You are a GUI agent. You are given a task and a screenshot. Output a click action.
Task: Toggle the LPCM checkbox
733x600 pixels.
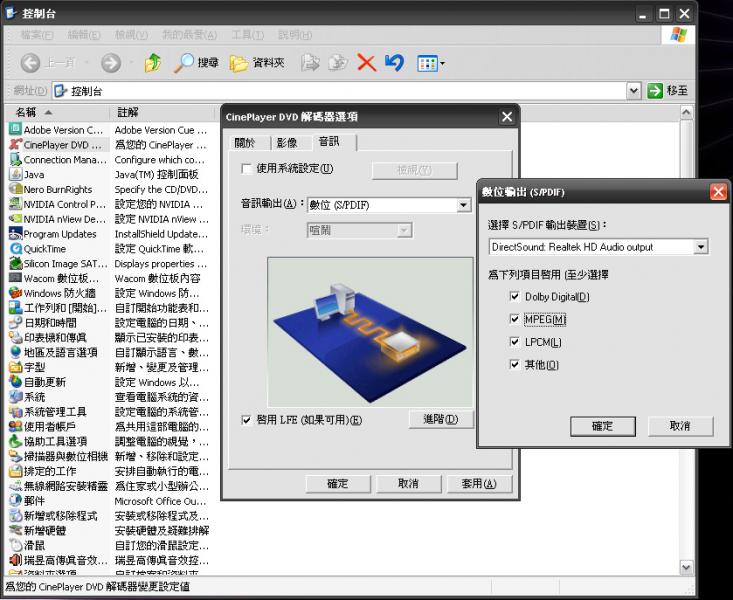tap(514, 342)
